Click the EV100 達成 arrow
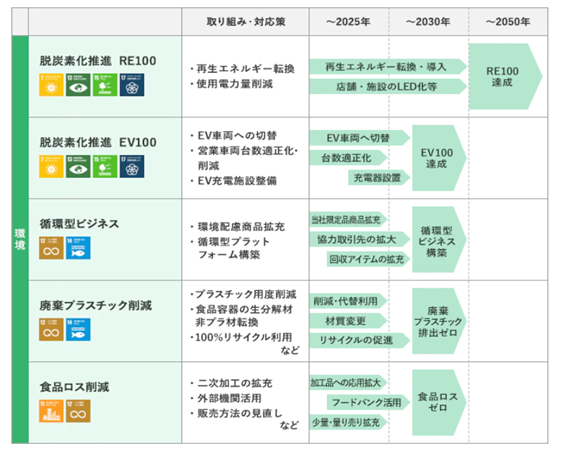The height and width of the screenshot is (456, 565). (x=439, y=158)
